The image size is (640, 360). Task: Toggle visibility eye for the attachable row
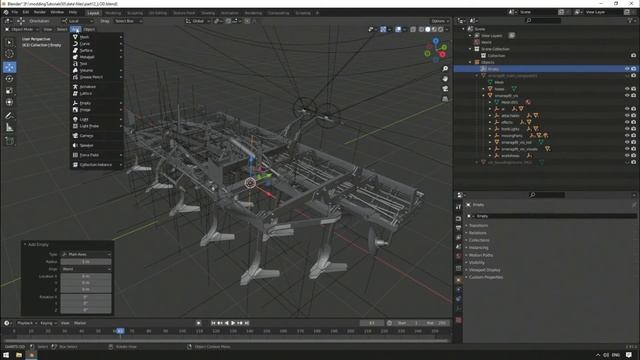(627, 116)
